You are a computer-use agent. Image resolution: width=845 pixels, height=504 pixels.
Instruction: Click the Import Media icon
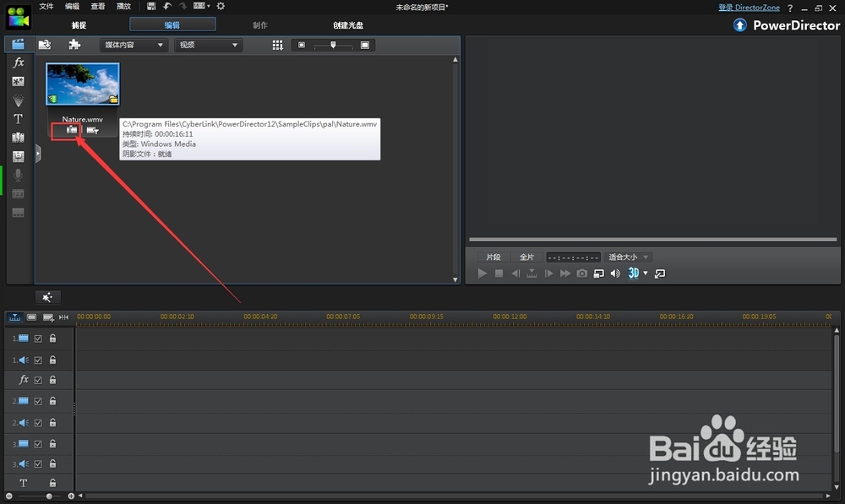pos(45,45)
